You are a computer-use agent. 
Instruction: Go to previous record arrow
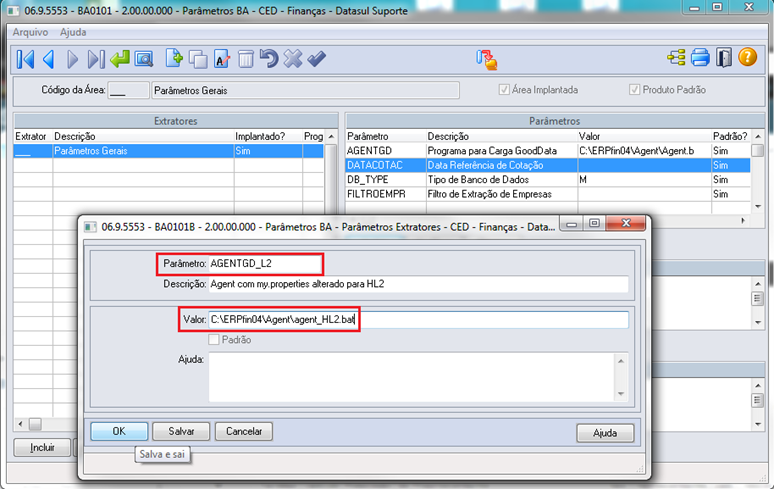[48, 59]
